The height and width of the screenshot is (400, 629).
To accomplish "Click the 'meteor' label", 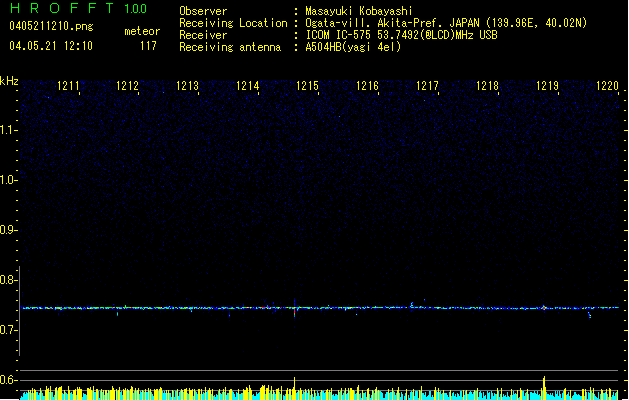I will (x=142, y=31).
